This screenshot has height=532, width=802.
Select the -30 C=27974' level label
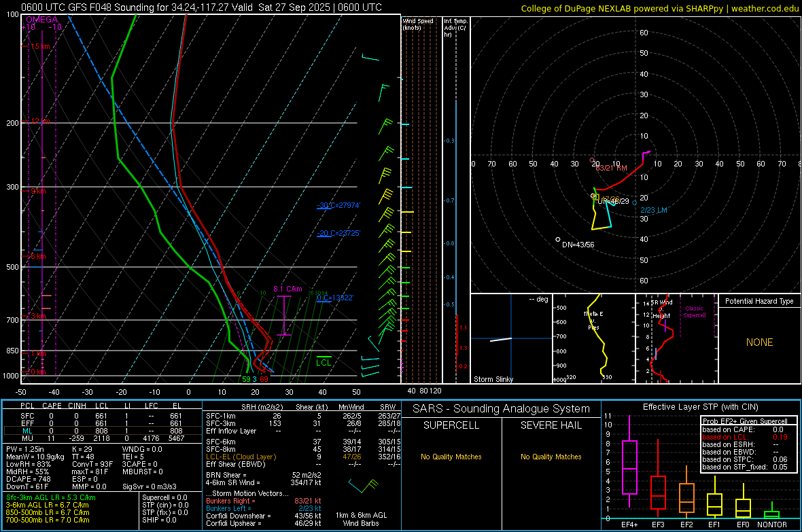tap(338, 205)
